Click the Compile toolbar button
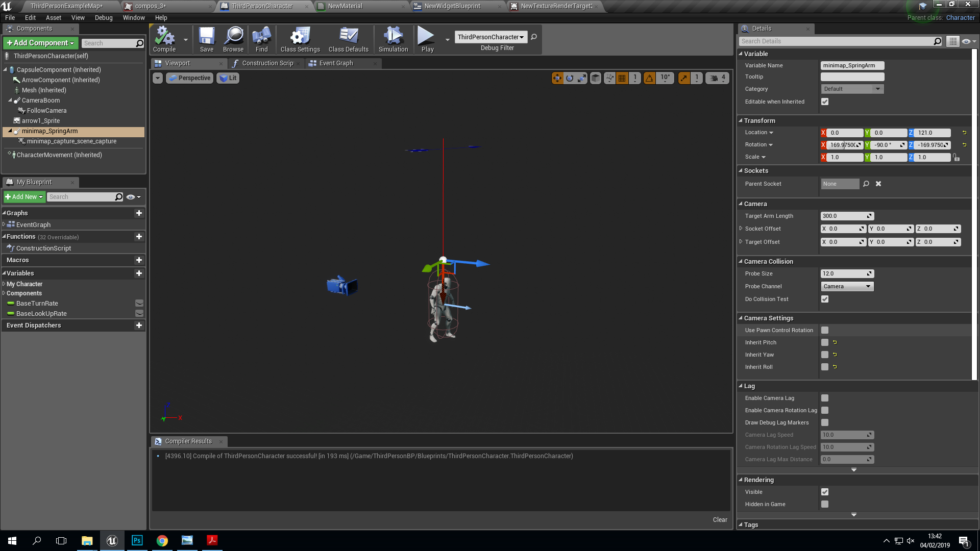 click(164, 39)
